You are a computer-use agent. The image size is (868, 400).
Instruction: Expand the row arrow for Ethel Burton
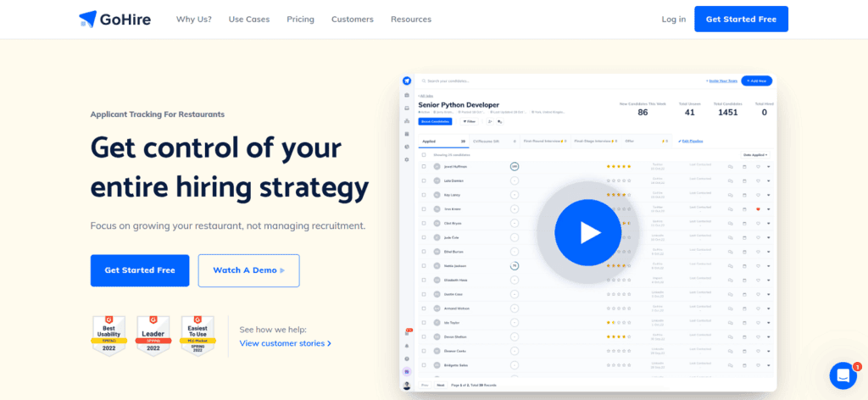[x=768, y=252]
